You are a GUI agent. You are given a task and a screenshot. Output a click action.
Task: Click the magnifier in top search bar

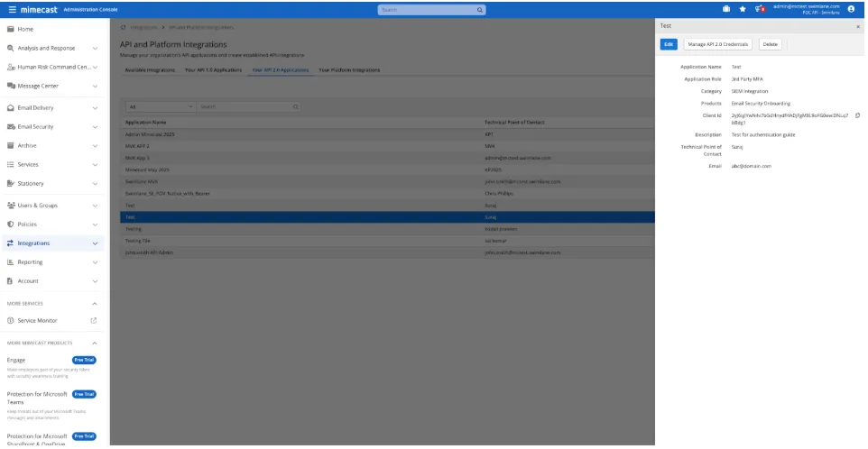click(479, 10)
